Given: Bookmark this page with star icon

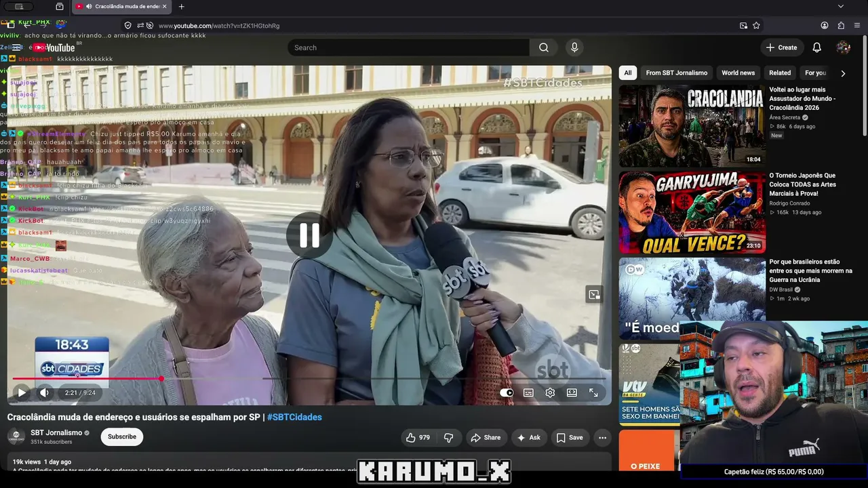Looking at the screenshot, I should [756, 26].
